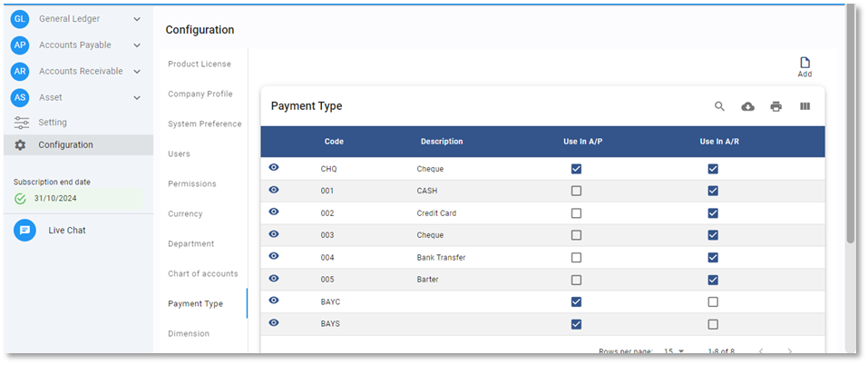This screenshot has width=868, height=365.
Task: Click the Add document icon
Action: pyautogui.click(x=804, y=64)
